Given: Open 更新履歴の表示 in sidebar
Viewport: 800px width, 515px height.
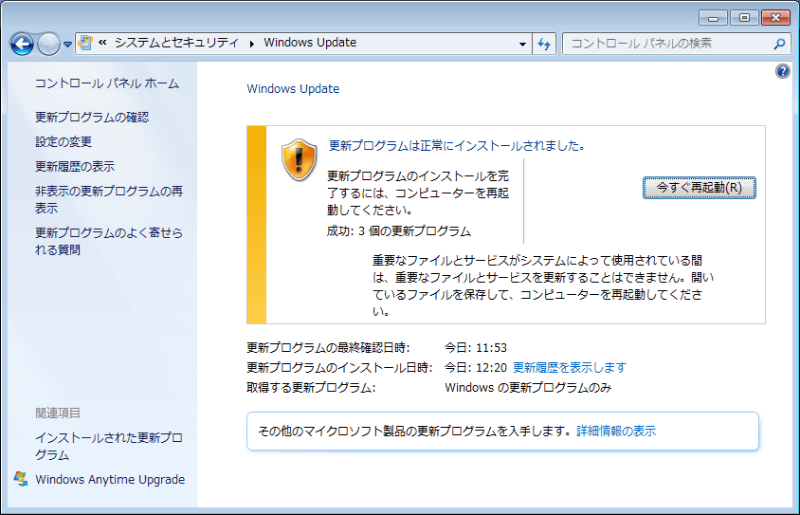Looking at the screenshot, I should pyautogui.click(x=74, y=166).
